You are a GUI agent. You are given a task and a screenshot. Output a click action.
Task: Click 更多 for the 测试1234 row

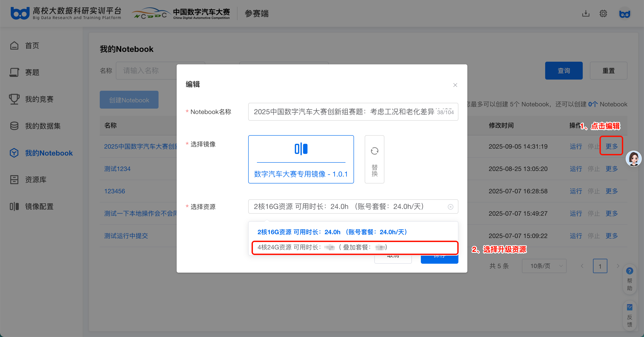click(x=612, y=169)
